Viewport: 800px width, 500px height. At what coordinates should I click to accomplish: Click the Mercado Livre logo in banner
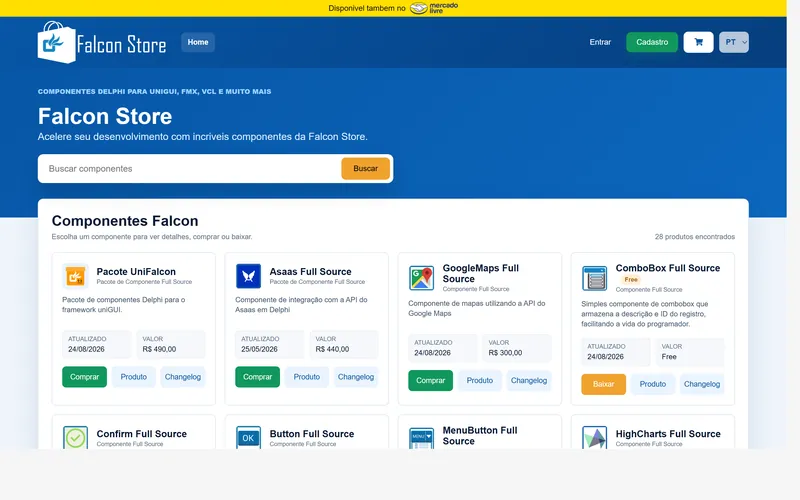[x=434, y=8]
